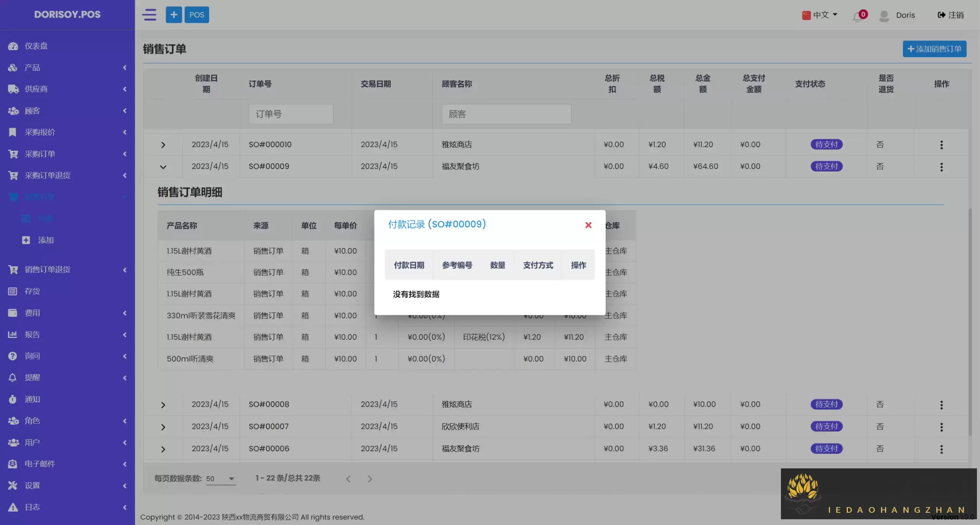This screenshot has width=980, height=525.
Task: Expand the 报告 sidebar menu
Action: coord(67,334)
